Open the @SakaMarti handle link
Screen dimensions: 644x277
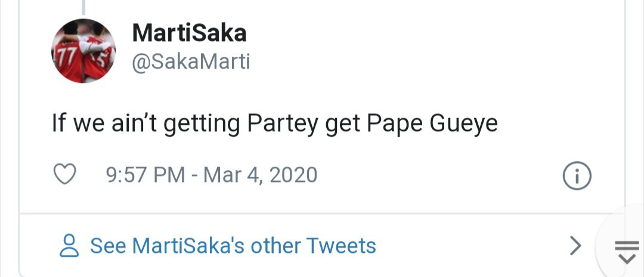click(x=191, y=62)
